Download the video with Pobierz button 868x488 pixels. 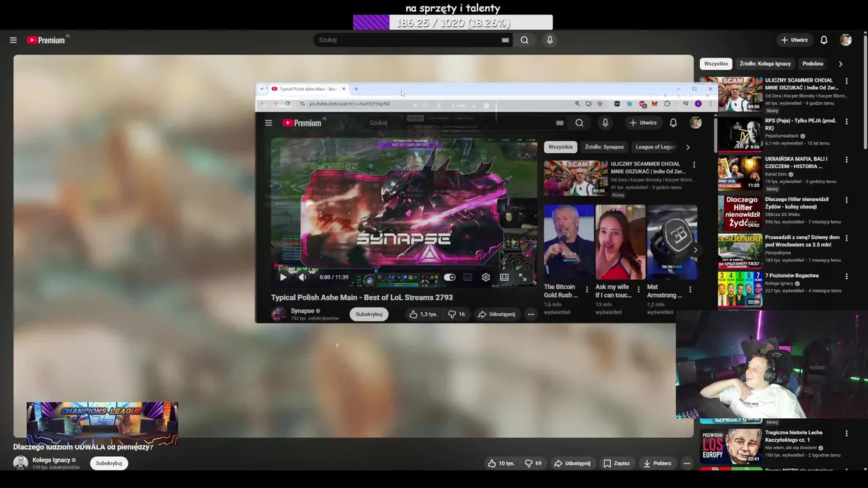pos(657,464)
